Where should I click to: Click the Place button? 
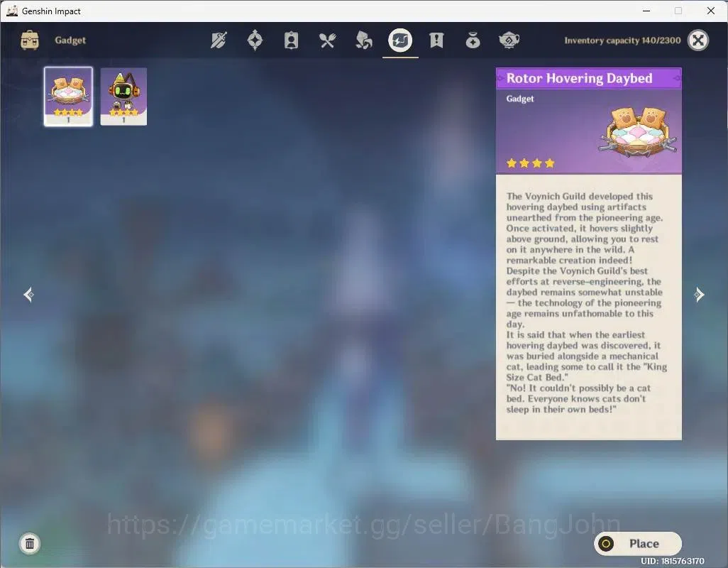(638, 543)
